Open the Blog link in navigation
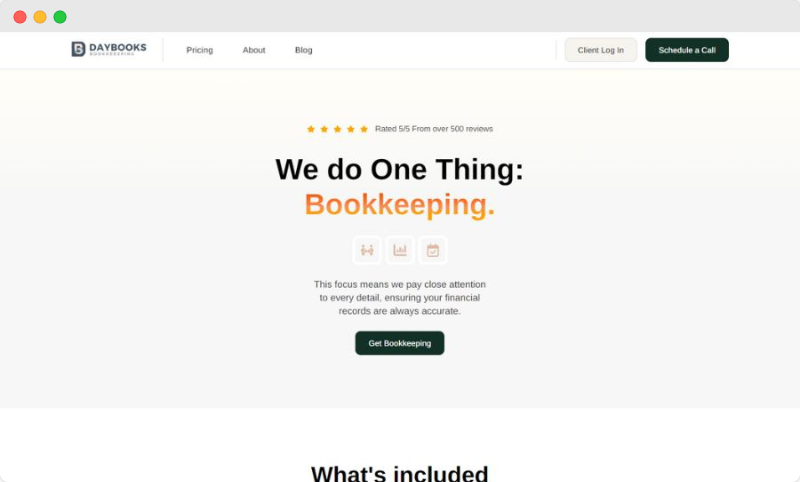The width and height of the screenshot is (800, 482). tap(304, 50)
